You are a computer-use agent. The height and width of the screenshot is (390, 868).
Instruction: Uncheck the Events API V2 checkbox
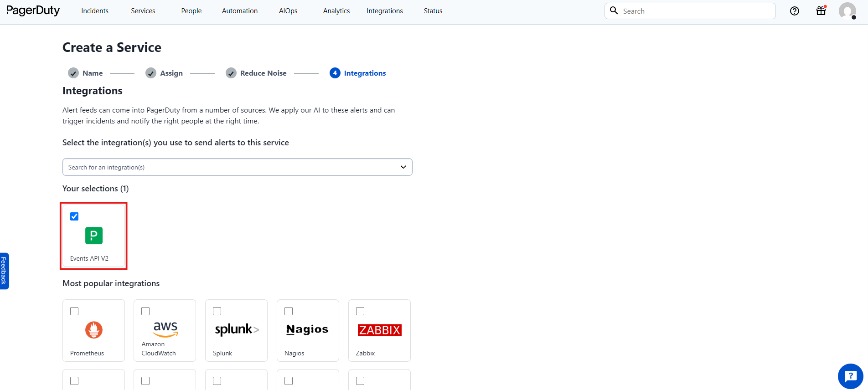tap(74, 216)
